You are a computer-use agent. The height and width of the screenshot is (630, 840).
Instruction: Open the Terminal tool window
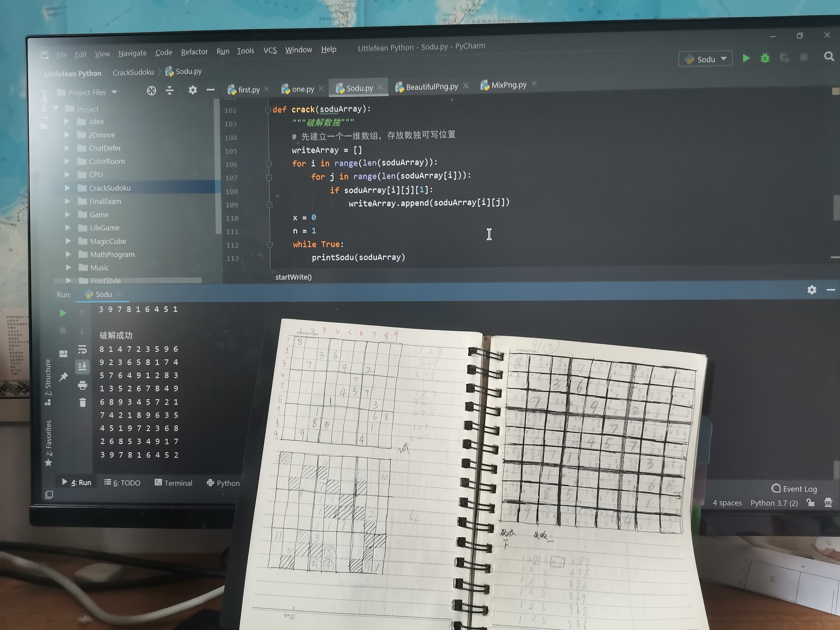pyautogui.click(x=173, y=483)
